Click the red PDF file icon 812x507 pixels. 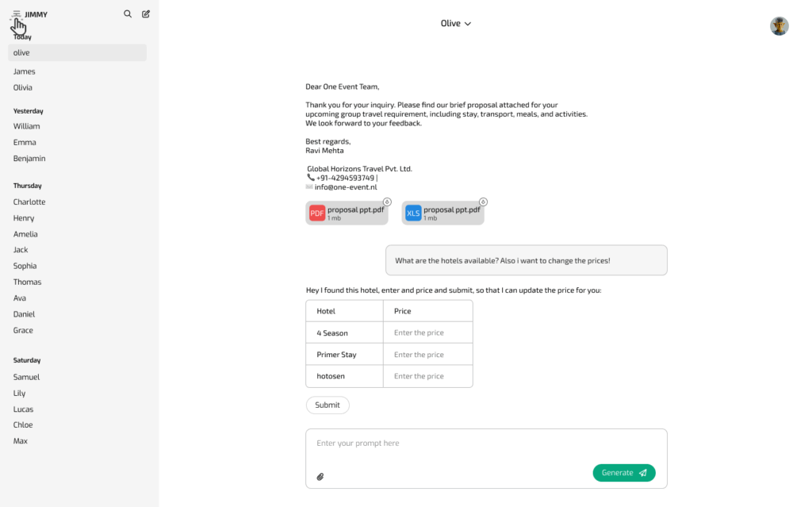[x=317, y=213]
